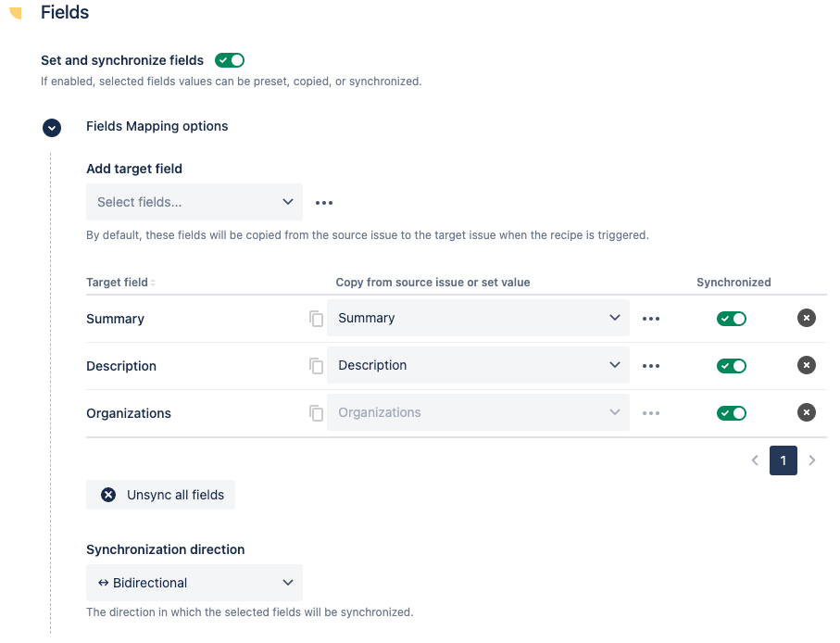Collapse the Fields Mapping options section

click(x=52, y=128)
